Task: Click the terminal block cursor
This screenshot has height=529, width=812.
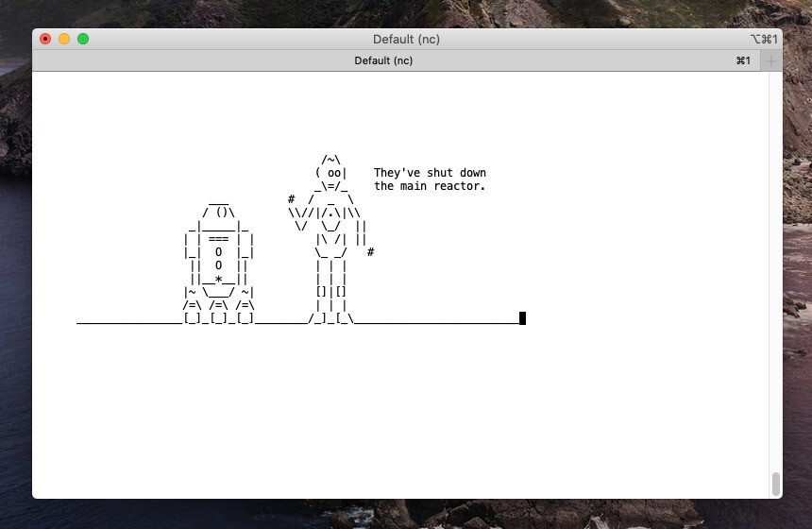Action: [x=522, y=318]
